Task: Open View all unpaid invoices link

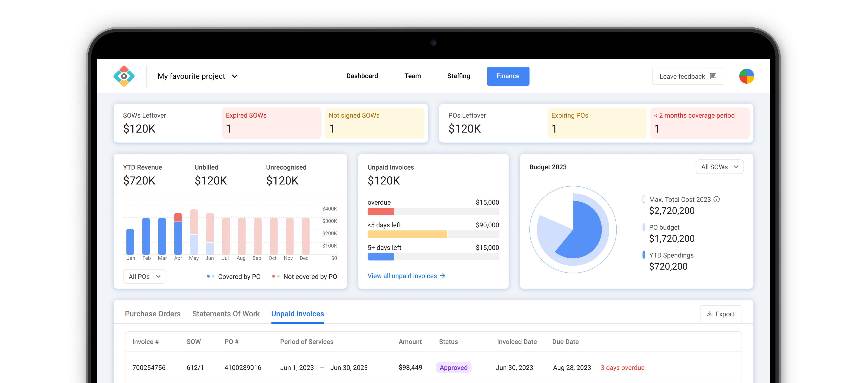Action: 402,276
